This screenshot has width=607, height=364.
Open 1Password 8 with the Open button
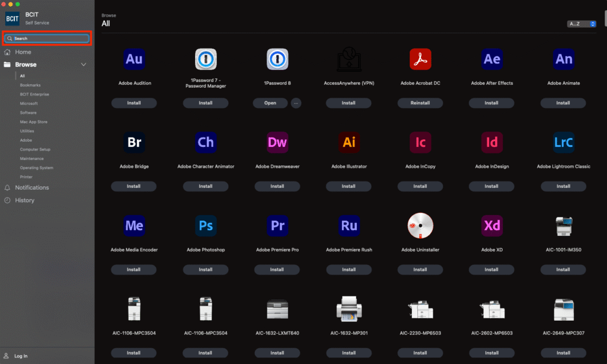[x=270, y=103]
